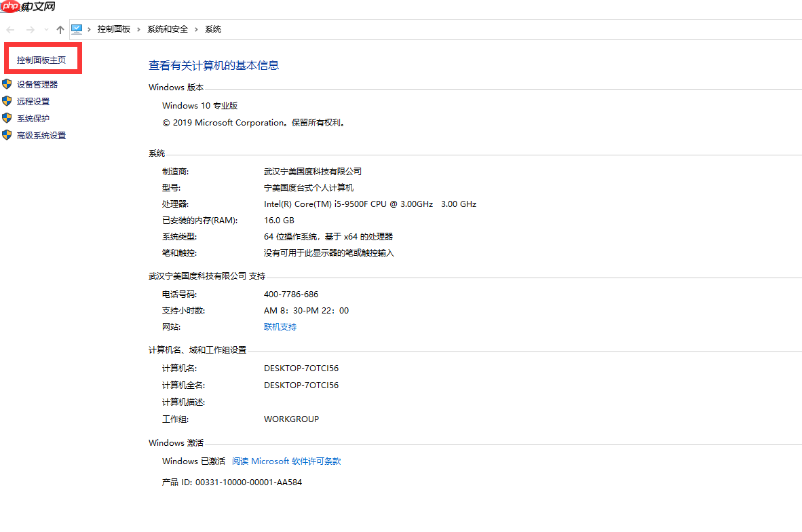Open 高级系统设置 from the sidebar

click(x=42, y=135)
